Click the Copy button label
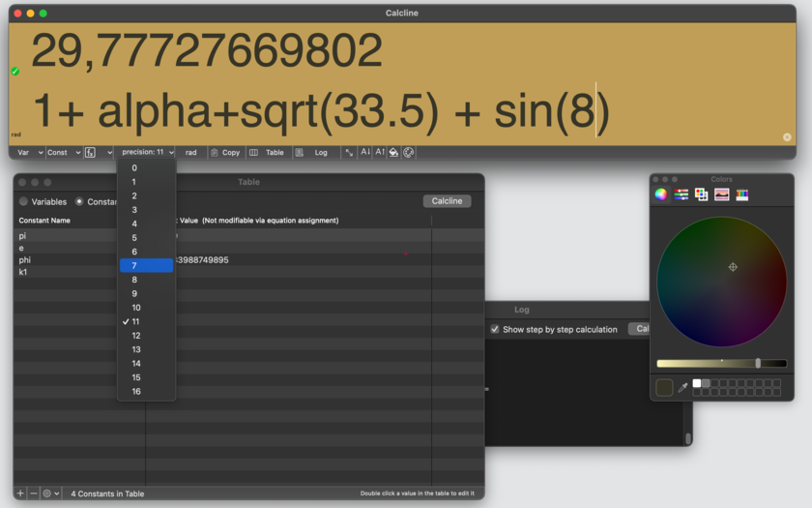 click(231, 153)
